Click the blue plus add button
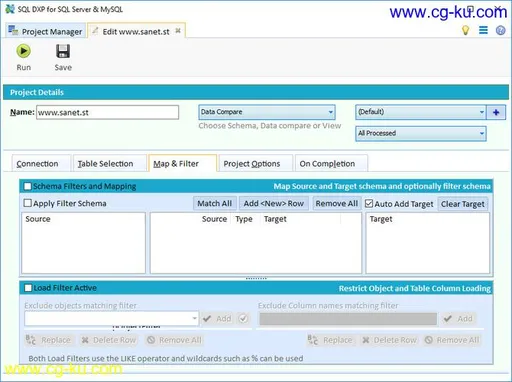This screenshot has height=382, width=512. tap(496, 112)
